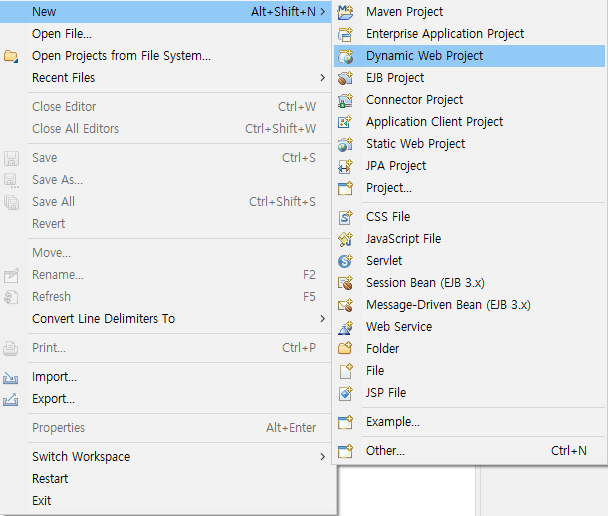
Task: Click the CSS File icon
Action: pyautogui.click(x=345, y=217)
